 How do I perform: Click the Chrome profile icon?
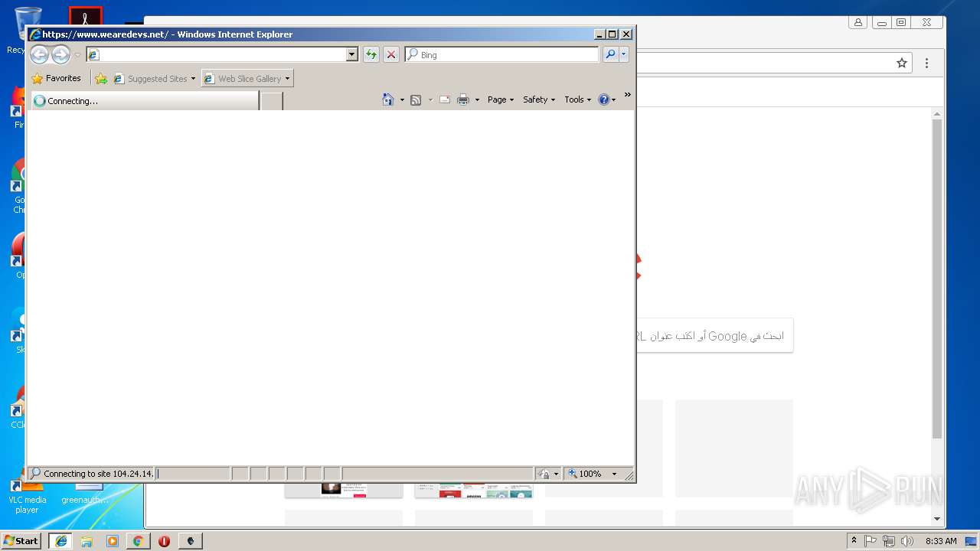[858, 23]
